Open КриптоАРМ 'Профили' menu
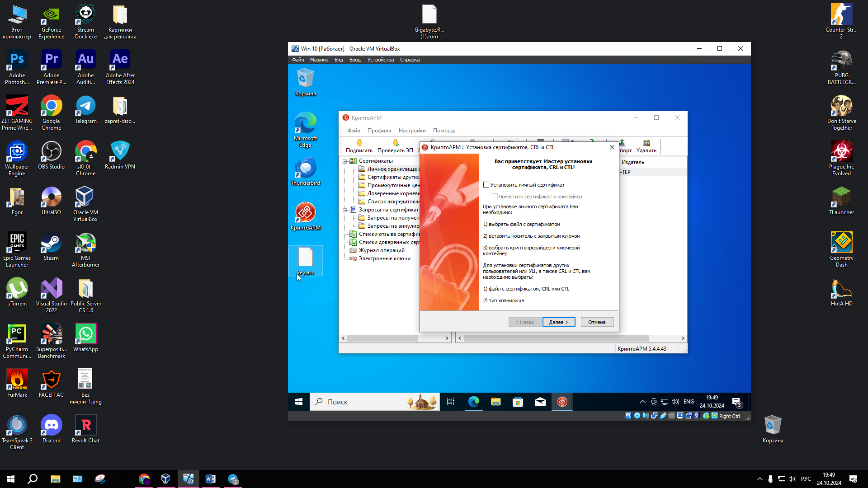 pos(379,131)
